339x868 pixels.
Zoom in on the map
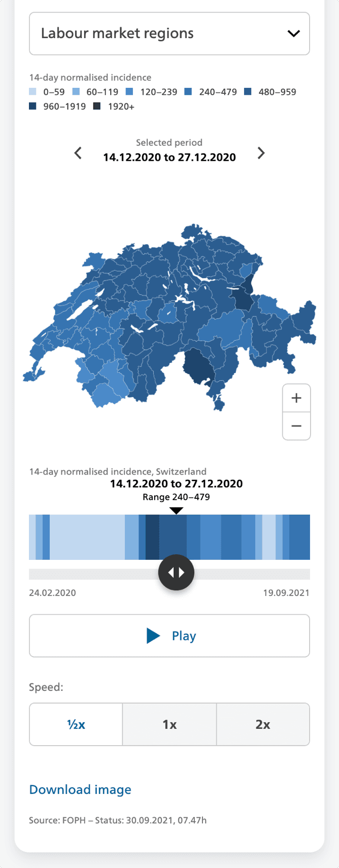(296, 398)
